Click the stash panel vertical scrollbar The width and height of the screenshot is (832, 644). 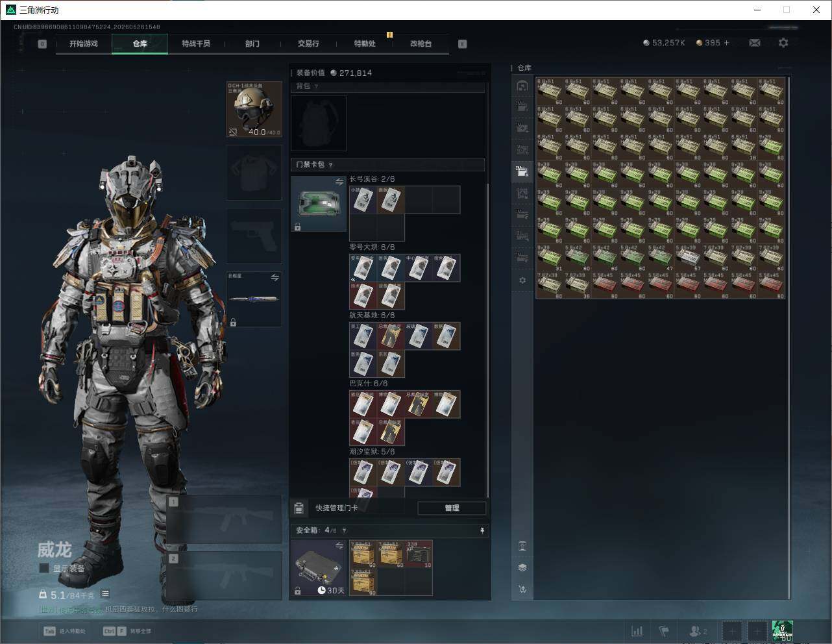[x=789, y=338]
